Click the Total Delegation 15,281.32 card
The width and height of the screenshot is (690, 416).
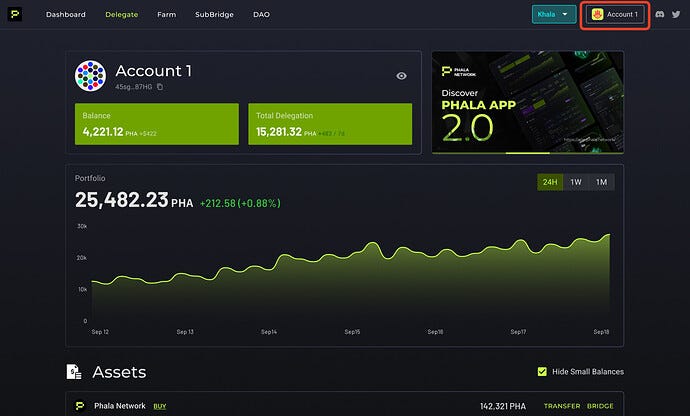tap(330, 124)
